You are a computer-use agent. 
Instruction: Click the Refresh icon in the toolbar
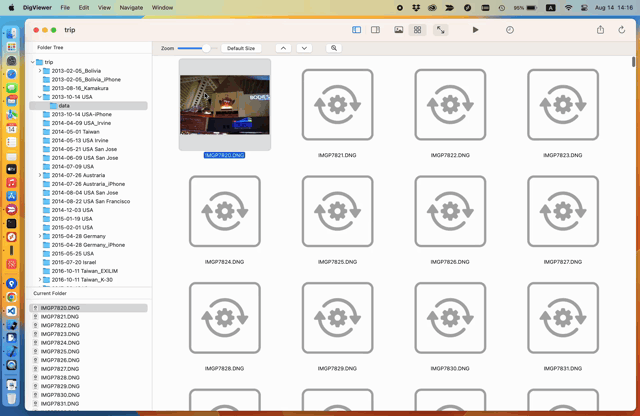pyautogui.click(x=621, y=30)
